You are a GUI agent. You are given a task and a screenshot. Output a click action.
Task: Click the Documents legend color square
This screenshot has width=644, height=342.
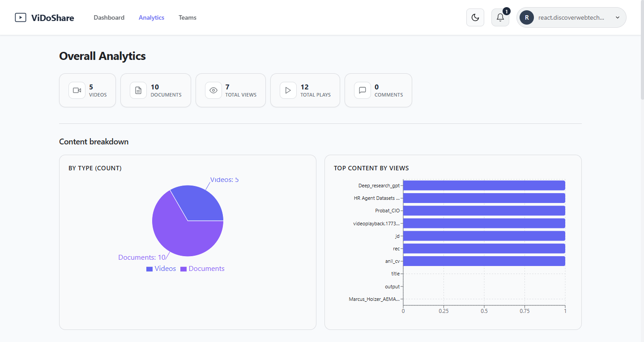(x=183, y=269)
